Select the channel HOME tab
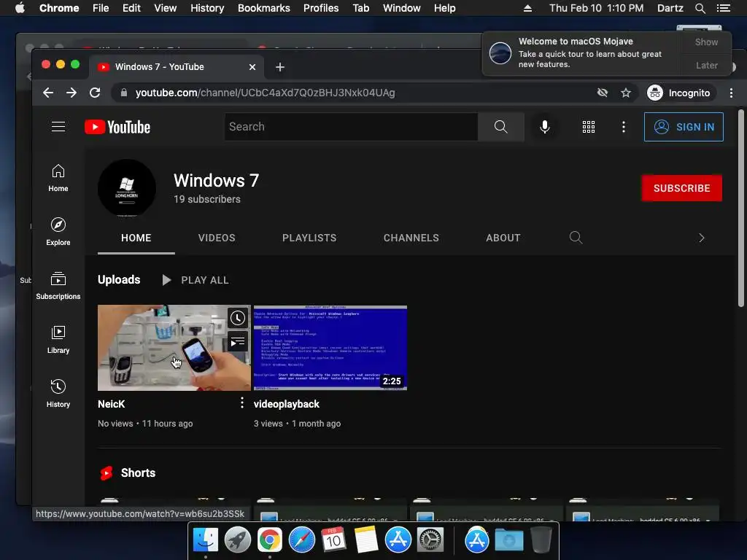Viewport: 747px width, 560px height. [136, 238]
